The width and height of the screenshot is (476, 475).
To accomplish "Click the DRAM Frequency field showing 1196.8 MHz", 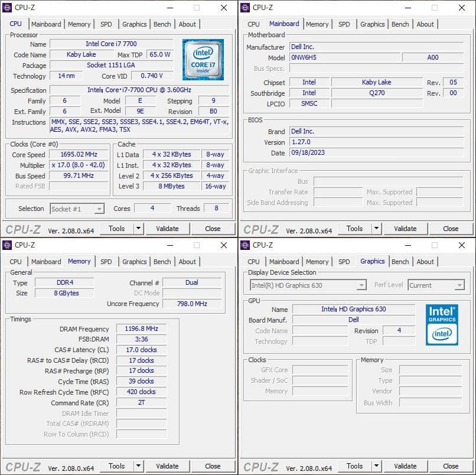I will click(x=141, y=329).
